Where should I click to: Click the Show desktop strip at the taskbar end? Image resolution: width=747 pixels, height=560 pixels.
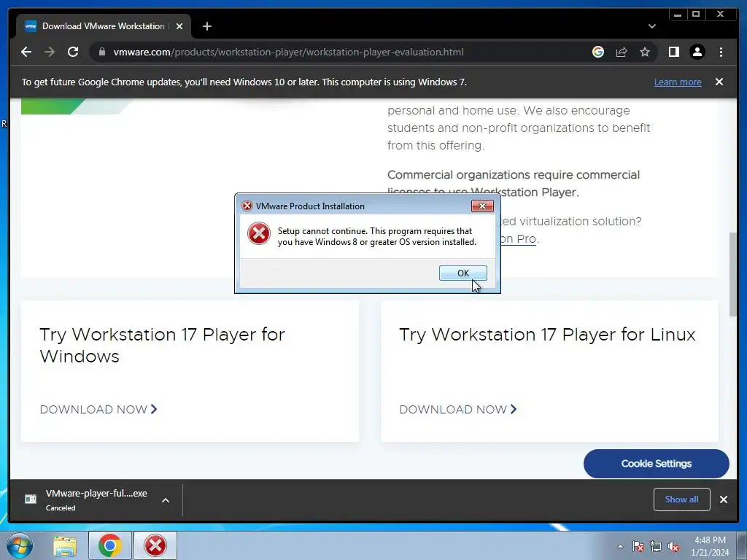(741, 545)
